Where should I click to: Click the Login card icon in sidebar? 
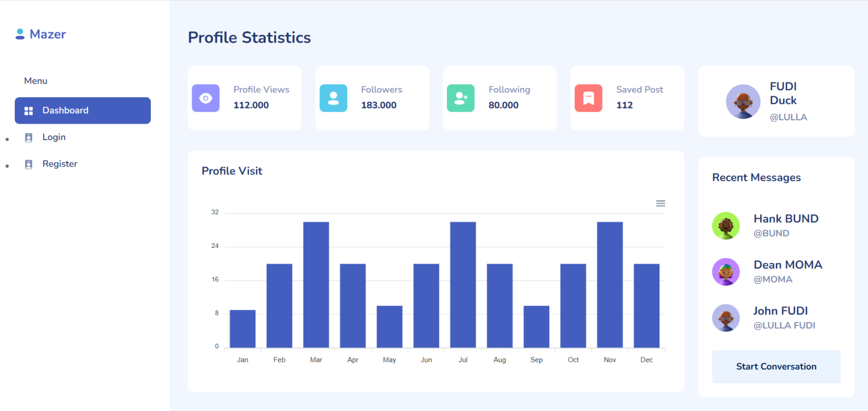[x=28, y=137]
